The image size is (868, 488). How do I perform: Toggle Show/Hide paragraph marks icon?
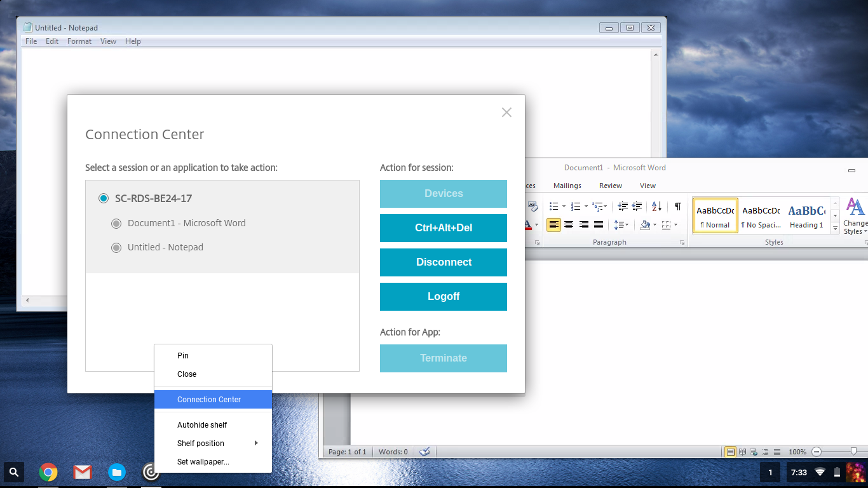click(x=678, y=206)
